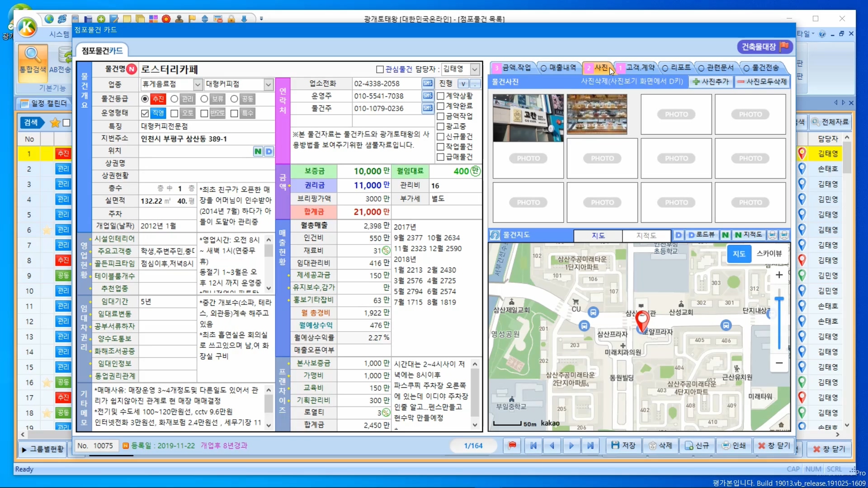Enable the 계약완료 checkbox

click(440, 106)
